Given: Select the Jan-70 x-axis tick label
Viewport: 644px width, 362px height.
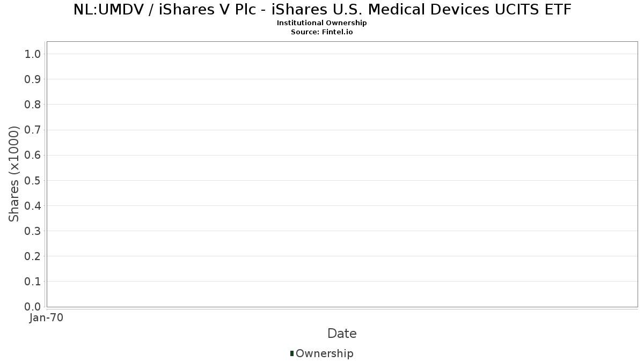Looking at the screenshot, I should tap(47, 318).
